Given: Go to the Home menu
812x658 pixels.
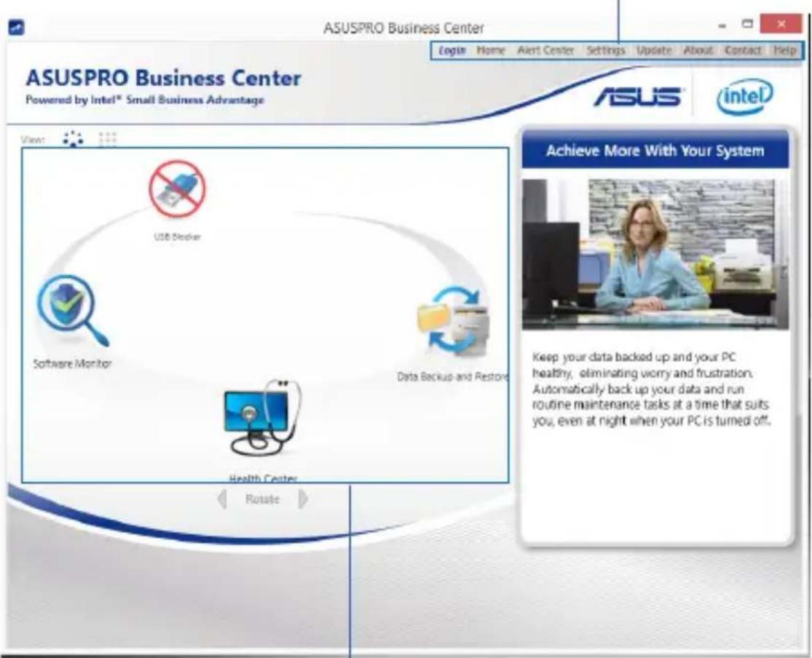Looking at the screenshot, I should coord(490,50).
